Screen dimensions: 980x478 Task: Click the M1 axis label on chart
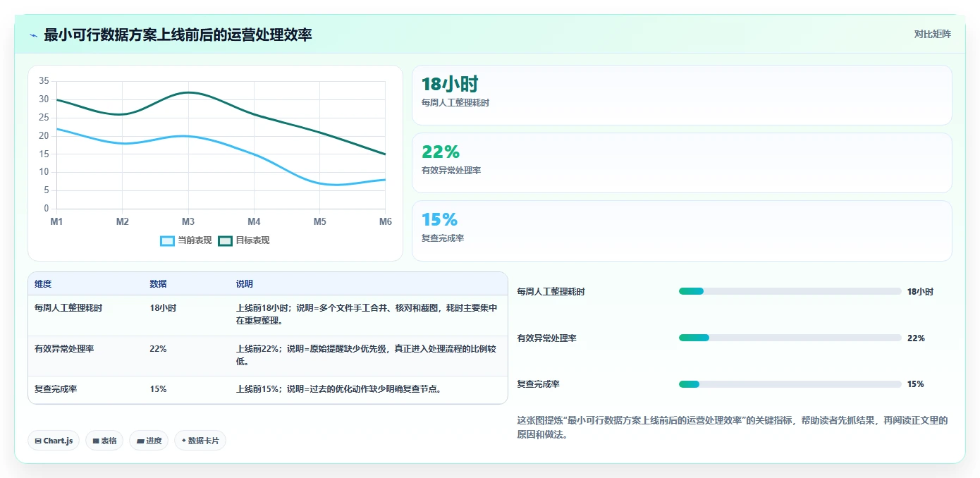56,222
